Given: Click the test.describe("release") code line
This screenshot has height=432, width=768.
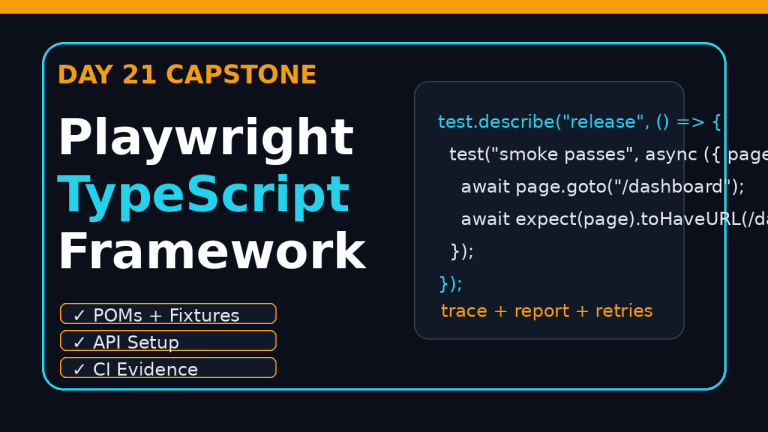Looking at the screenshot, I should [579, 122].
